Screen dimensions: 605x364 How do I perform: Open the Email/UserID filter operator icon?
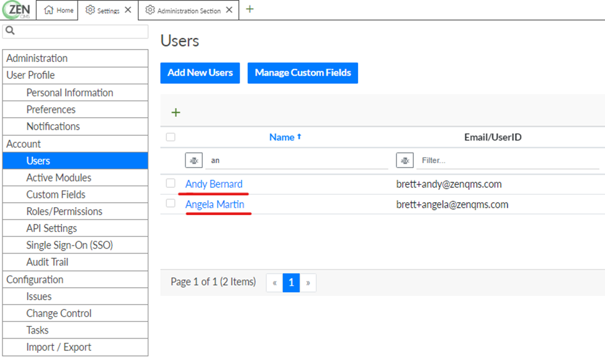[x=405, y=161]
